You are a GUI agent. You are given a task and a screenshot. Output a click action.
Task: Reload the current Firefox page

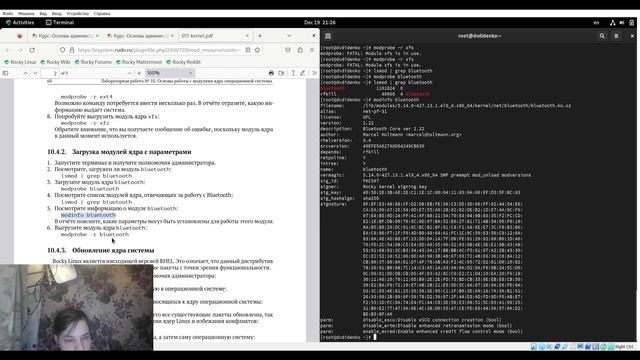pyautogui.click(x=32, y=50)
